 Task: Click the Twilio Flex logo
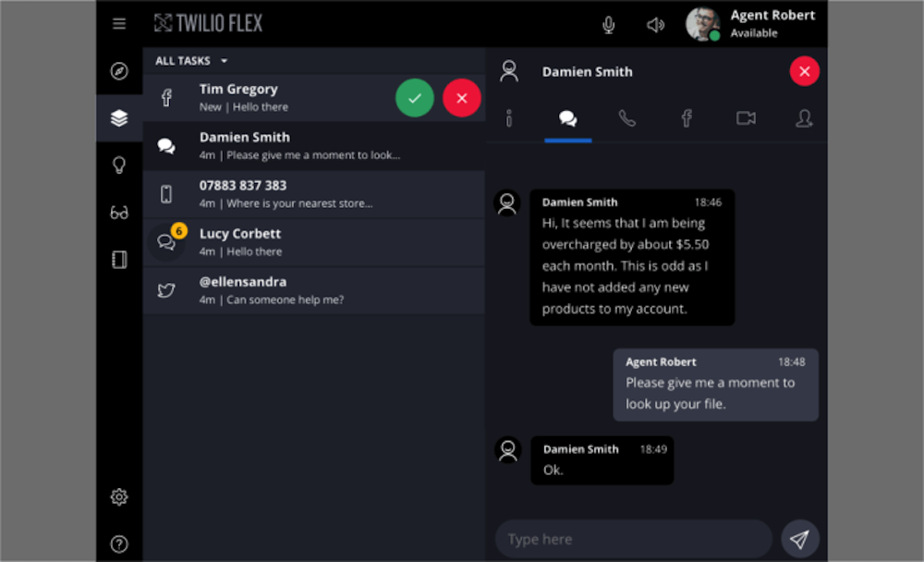pos(208,24)
